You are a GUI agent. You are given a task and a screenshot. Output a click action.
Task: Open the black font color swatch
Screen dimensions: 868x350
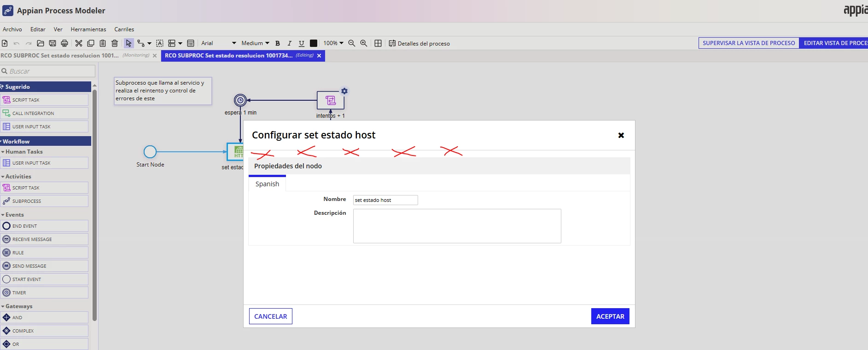point(314,43)
